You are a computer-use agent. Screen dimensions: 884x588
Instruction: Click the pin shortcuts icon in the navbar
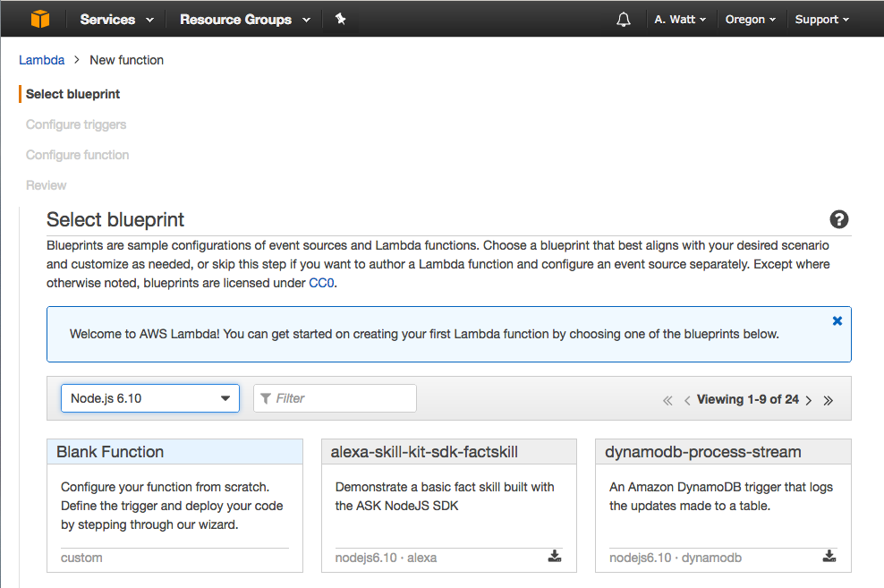(340, 19)
